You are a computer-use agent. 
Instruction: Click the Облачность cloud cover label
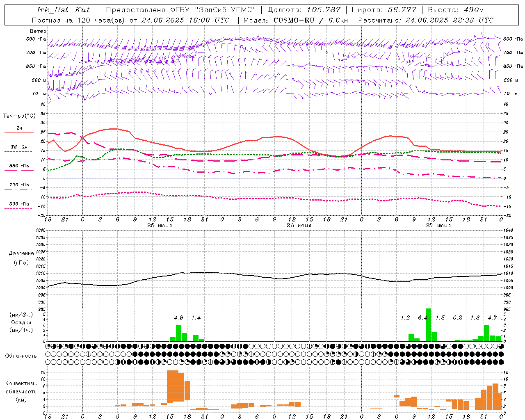coord(21,356)
